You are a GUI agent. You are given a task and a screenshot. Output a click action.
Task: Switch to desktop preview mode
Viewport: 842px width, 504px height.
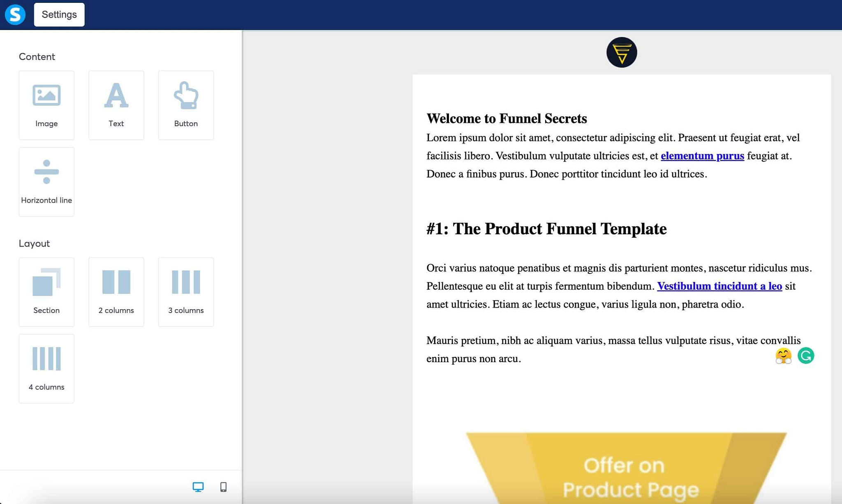(198, 487)
